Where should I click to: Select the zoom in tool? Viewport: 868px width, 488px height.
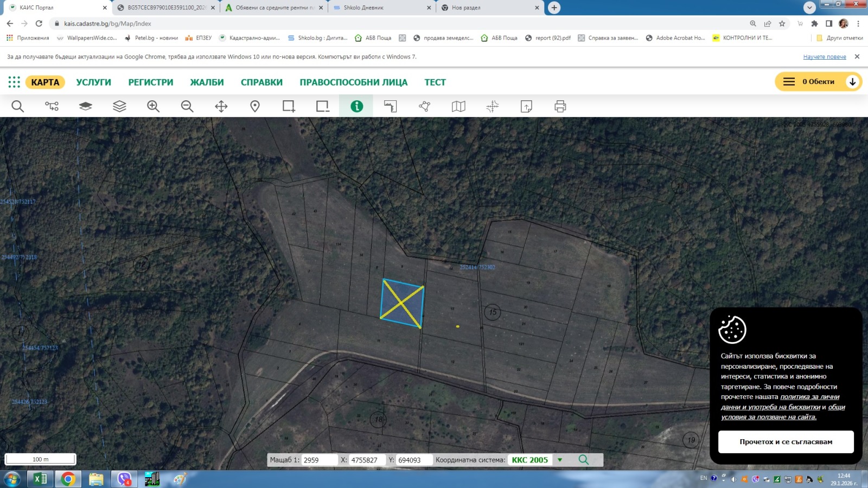[153, 106]
